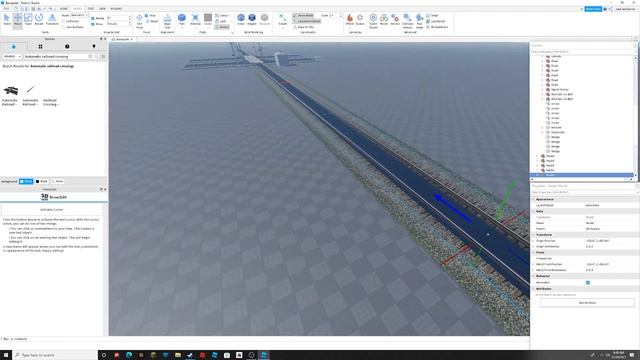This screenshot has width=640, height=360.
Task: Click the Negate solid modeling icon
Action: click(252, 19)
